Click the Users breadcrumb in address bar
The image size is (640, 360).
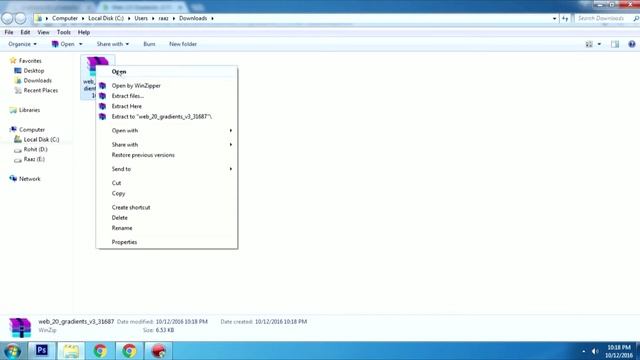point(141,18)
